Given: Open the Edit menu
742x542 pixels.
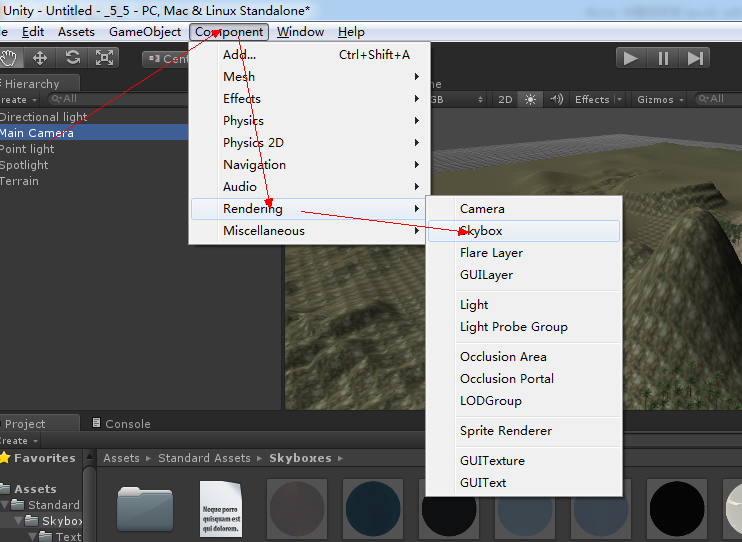Looking at the screenshot, I should point(33,32).
